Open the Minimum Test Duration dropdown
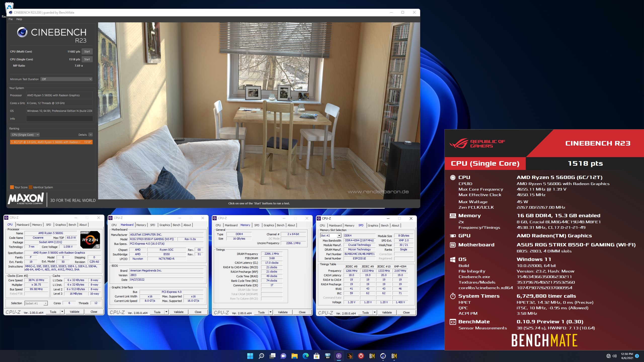The width and height of the screenshot is (644, 362). pos(67,79)
